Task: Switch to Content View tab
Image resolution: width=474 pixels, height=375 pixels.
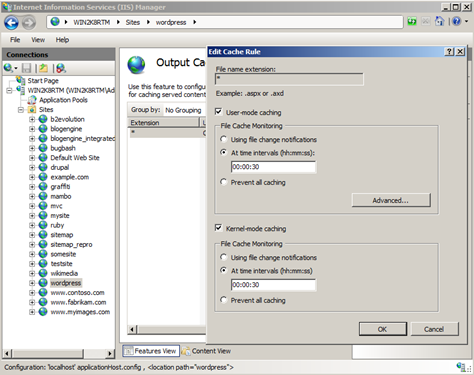Action: [x=207, y=351]
